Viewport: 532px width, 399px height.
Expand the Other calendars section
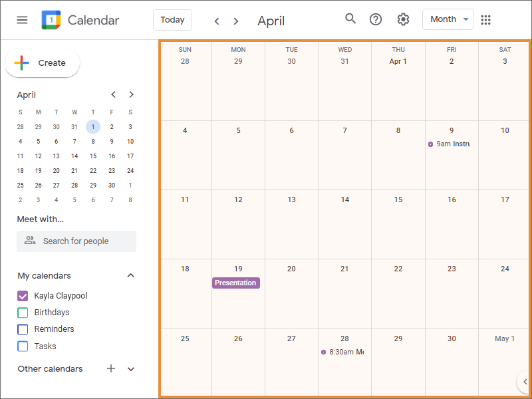131,368
